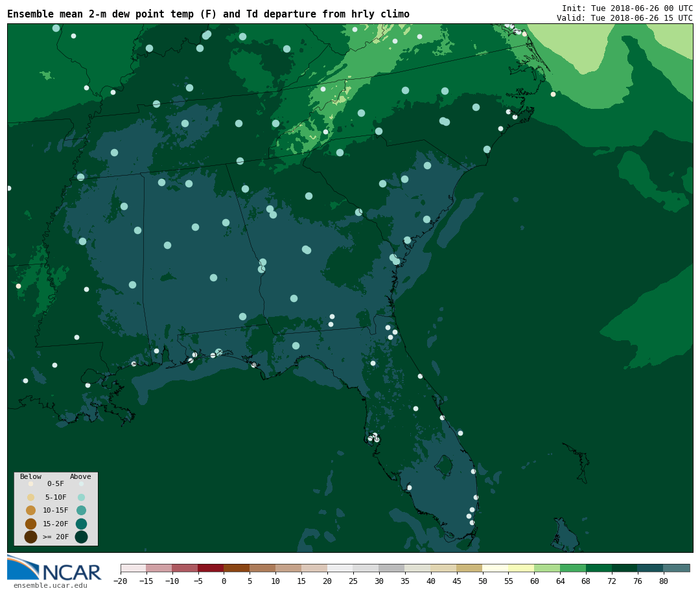Image resolution: width=700 pixels, height=593 pixels.
Task: Click the -5 to 0 dark red colorbar segment
Action: tap(211, 568)
